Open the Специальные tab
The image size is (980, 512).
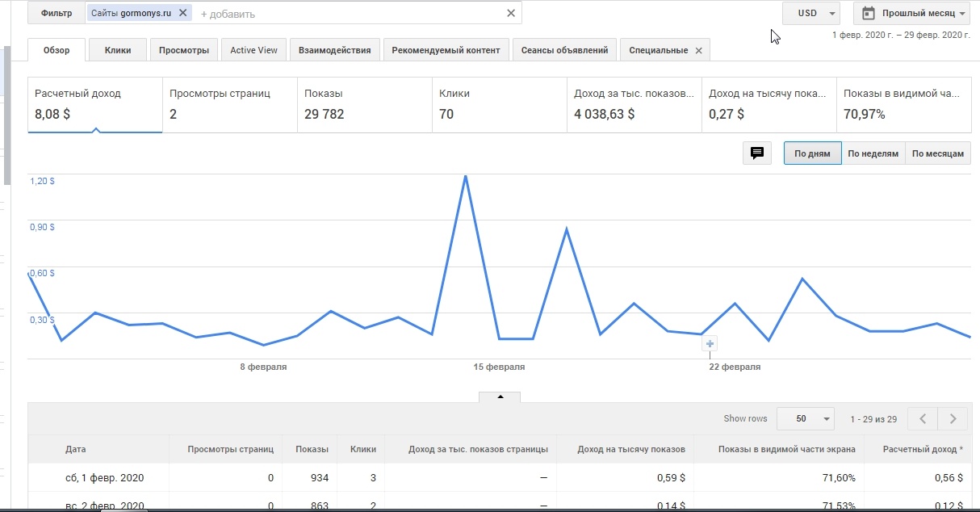click(658, 50)
